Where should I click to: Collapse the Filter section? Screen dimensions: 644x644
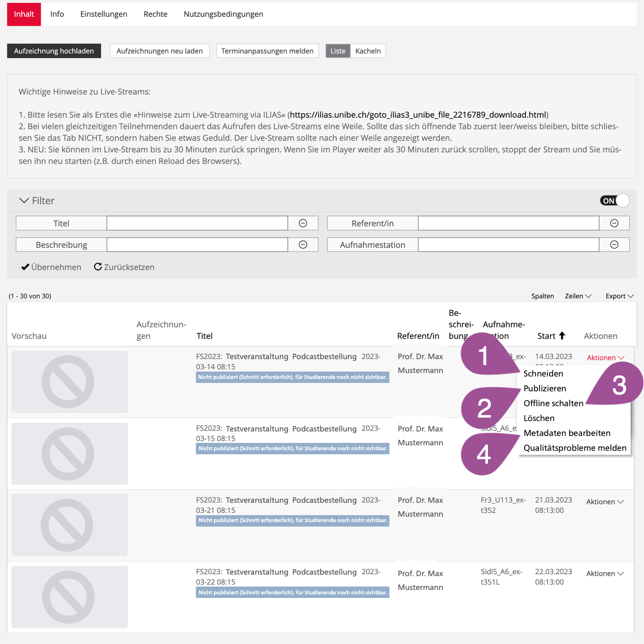(24, 201)
